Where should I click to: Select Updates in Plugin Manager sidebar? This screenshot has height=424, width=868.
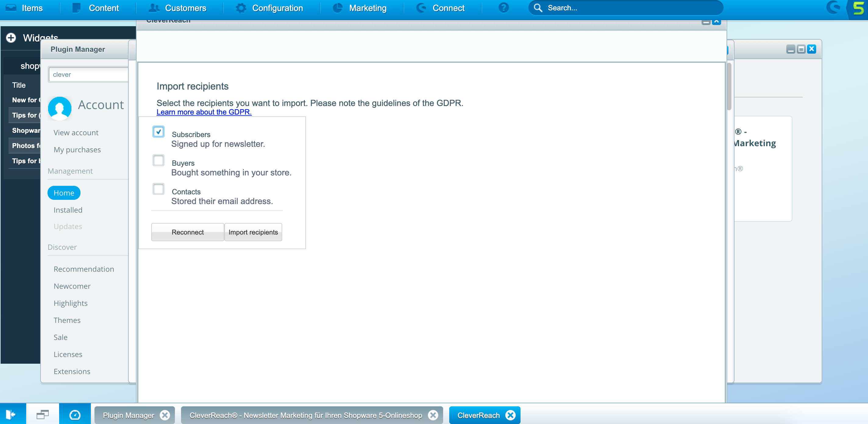coord(68,226)
